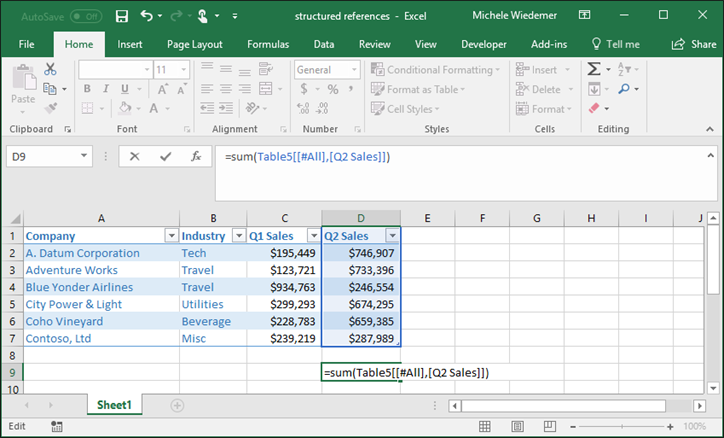The height and width of the screenshot is (438, 724).
Task: Click inside the formula bar text
Action: click(308, 157)
